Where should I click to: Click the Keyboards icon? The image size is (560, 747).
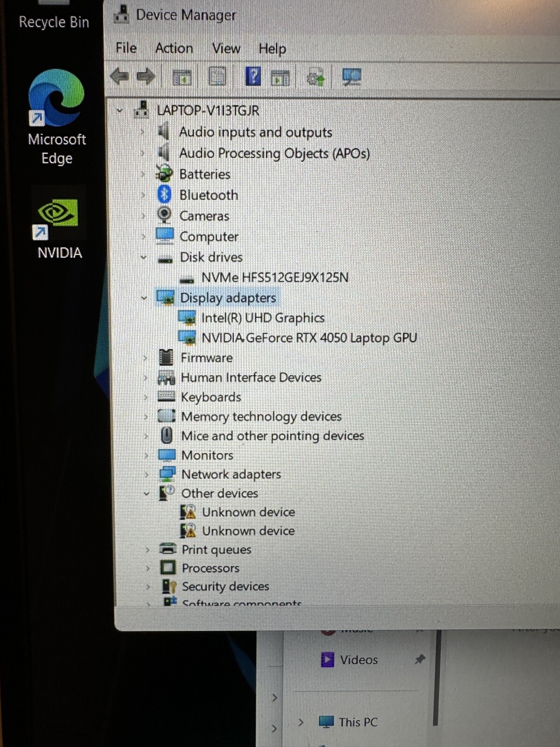tap(167, 396)
